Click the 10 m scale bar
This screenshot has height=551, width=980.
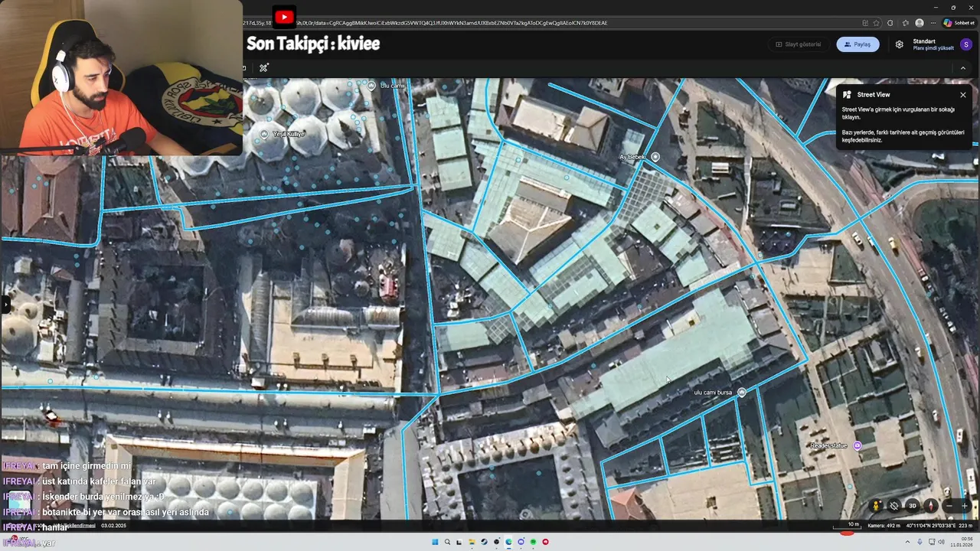tap(848, 525)
